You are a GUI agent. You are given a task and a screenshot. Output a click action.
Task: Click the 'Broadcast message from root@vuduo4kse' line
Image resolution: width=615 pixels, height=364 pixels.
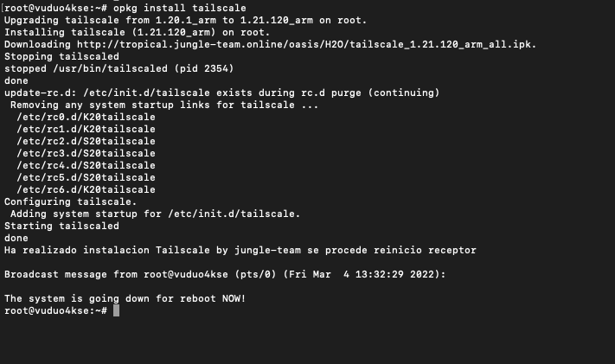(225, 274)
